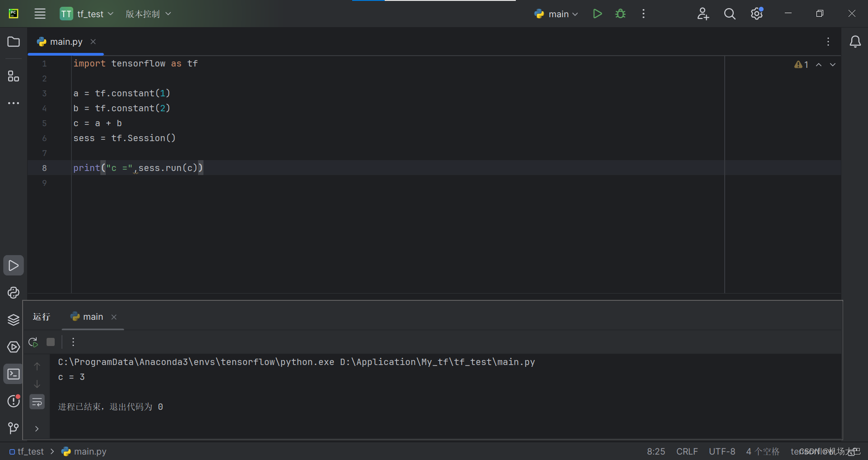Open IDE settings gear
The width and height of the screenshot is (868, 460).
click(x=757, y=14)
